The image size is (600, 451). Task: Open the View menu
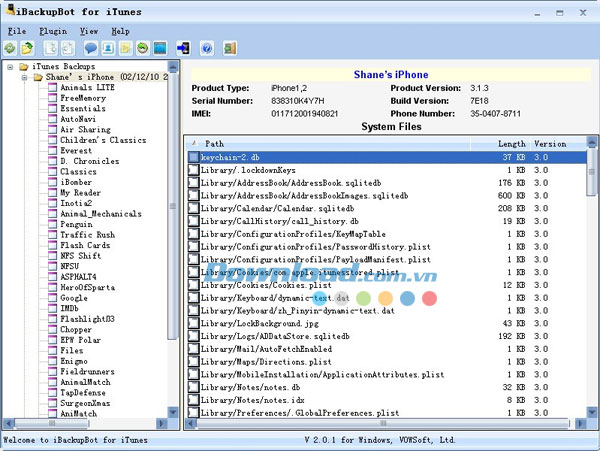click(x=89, y=31)
